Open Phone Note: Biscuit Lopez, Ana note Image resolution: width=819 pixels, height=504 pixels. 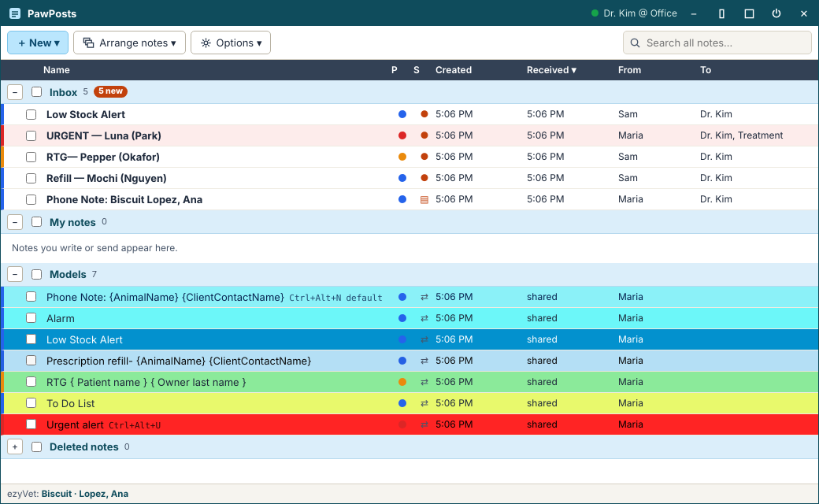(x=124, y=199)
